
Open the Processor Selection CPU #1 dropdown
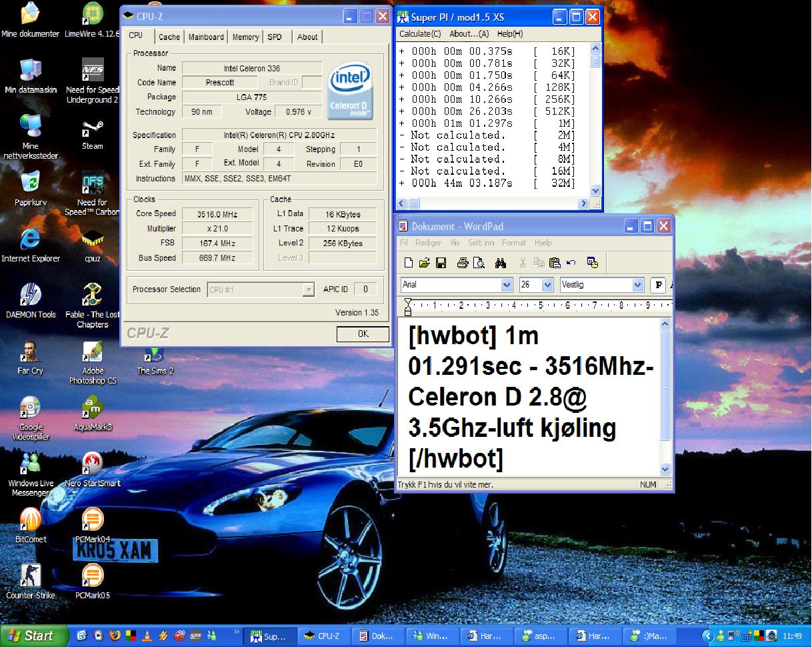(308, 289)
